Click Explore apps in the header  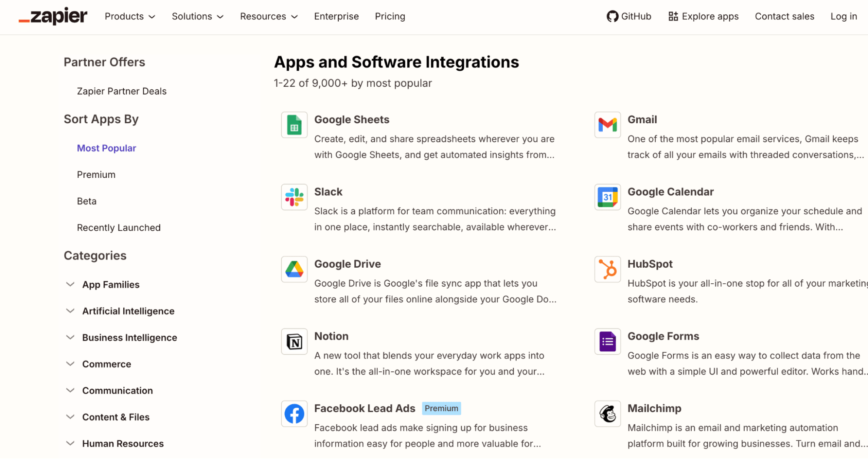click(x=703, y=16)
